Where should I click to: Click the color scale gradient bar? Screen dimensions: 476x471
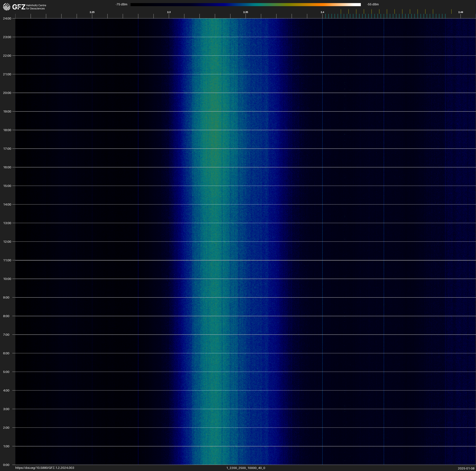(x=245, y=4)
